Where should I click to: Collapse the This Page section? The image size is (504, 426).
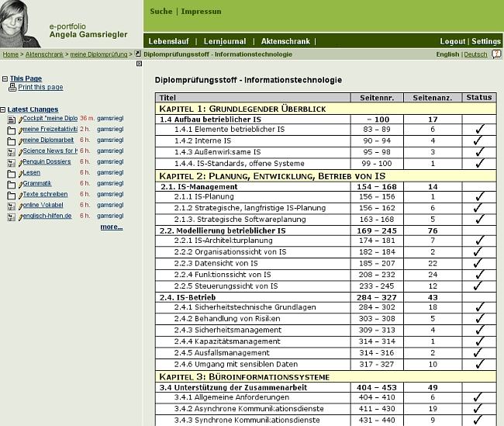click(4, 79)
